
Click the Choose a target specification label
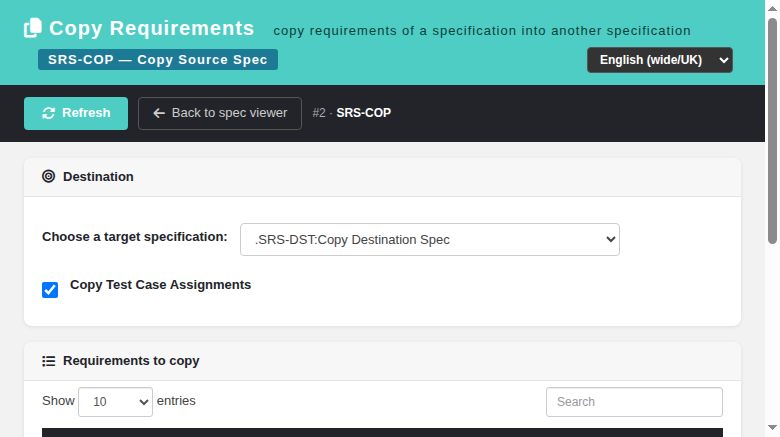click(135, 237)
